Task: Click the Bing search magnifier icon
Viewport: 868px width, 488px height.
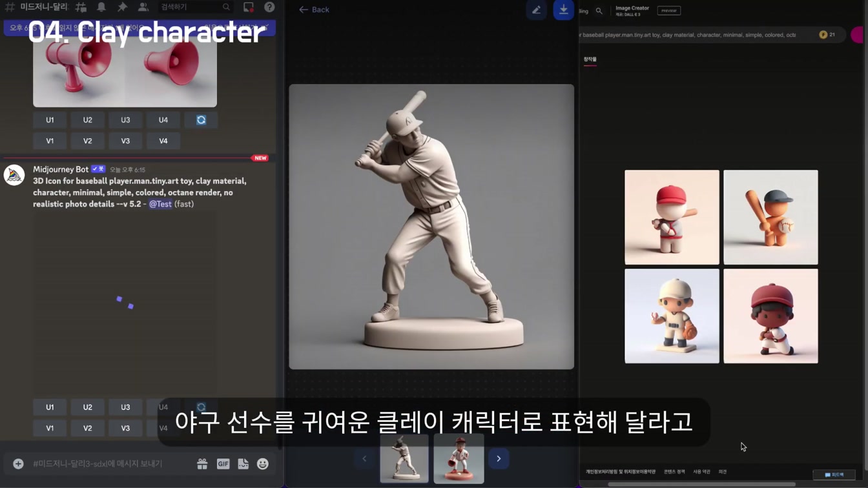Action: 599,11
